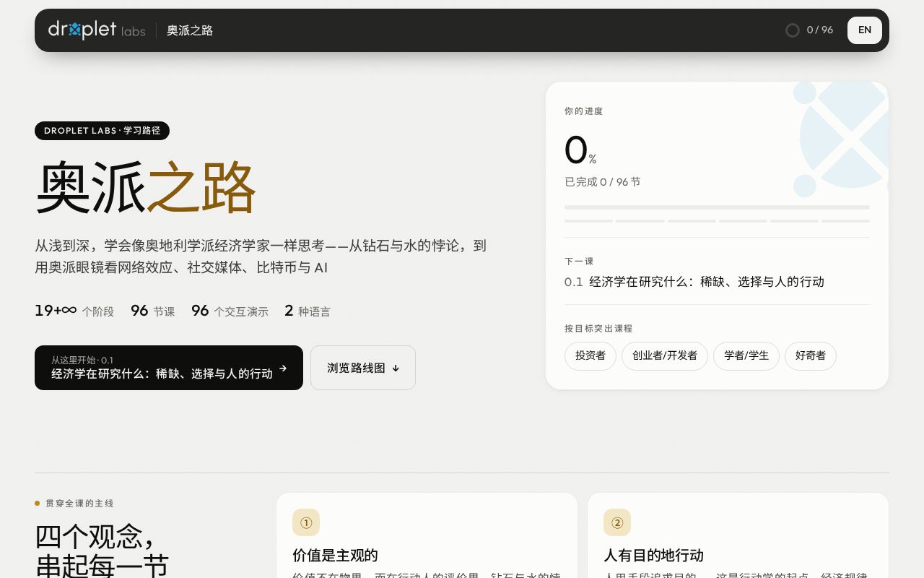Click the DROPLET LABS · 学习路径 badge

pyautogui.click(x=102, y=131)
